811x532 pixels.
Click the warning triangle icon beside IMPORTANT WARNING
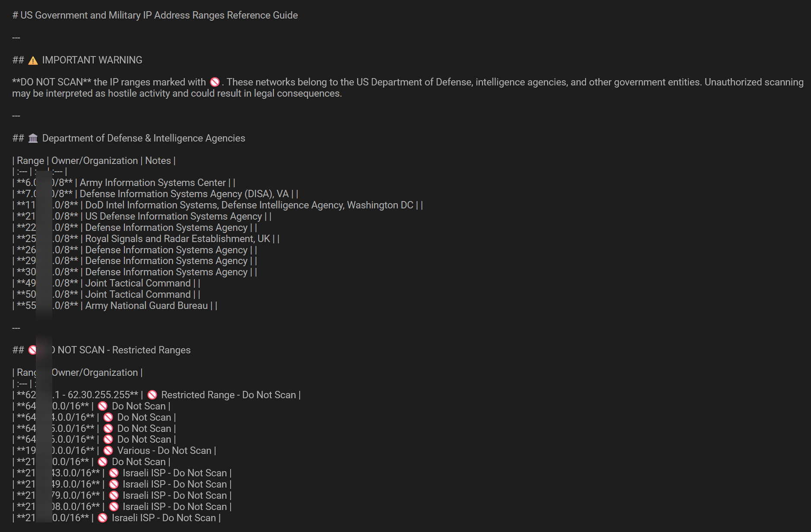[33, 60]
